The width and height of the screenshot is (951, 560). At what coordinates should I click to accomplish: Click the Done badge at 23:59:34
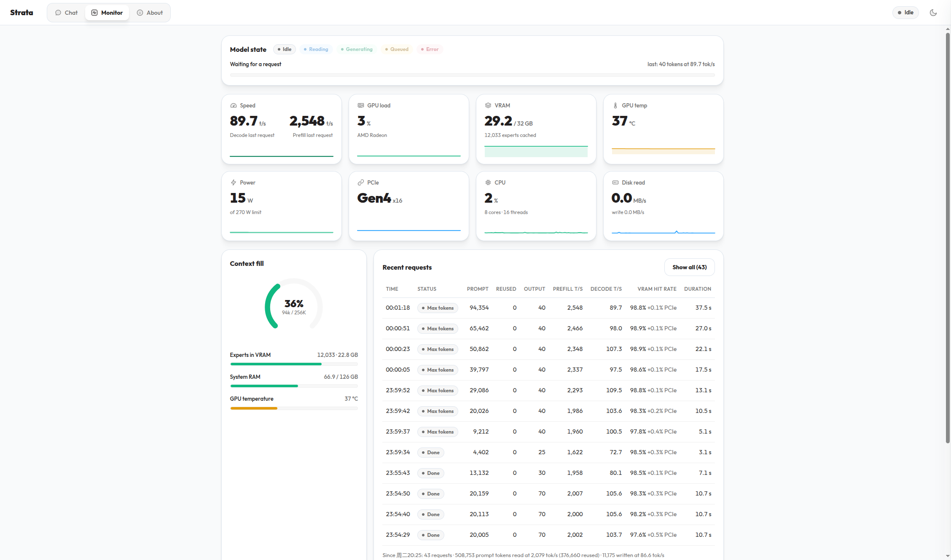coord(430,453)
